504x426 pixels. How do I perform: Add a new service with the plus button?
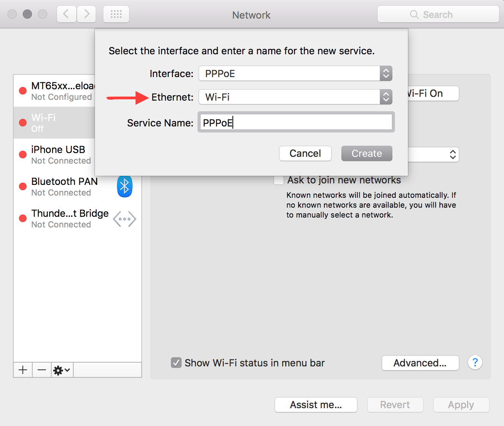tap(23, 370)
